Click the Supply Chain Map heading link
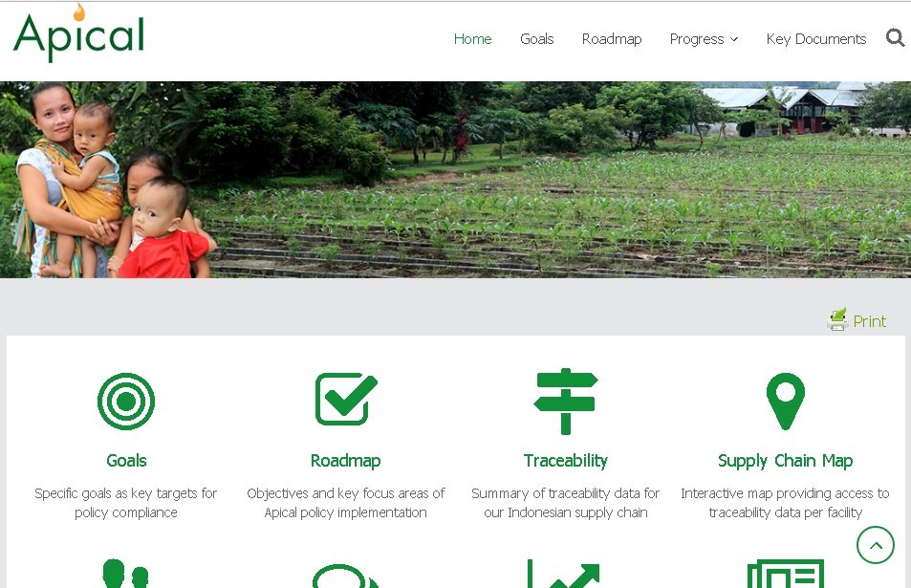This screenshot has height=588, width=911. coord(786,461)
